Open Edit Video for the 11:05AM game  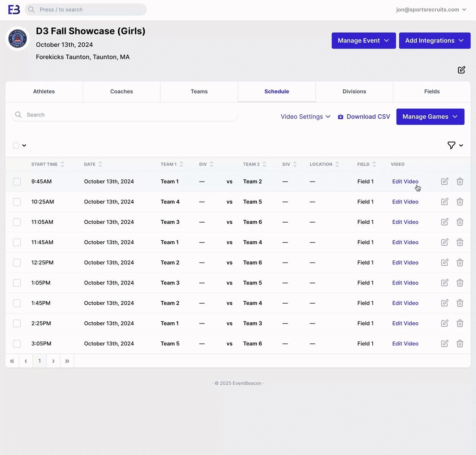point(405,222)
